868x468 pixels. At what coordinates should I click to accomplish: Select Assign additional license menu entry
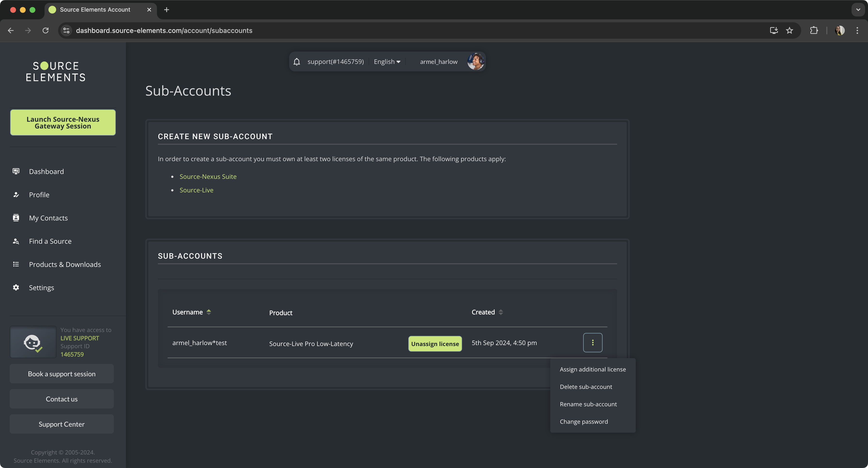(x=592, y=369)
